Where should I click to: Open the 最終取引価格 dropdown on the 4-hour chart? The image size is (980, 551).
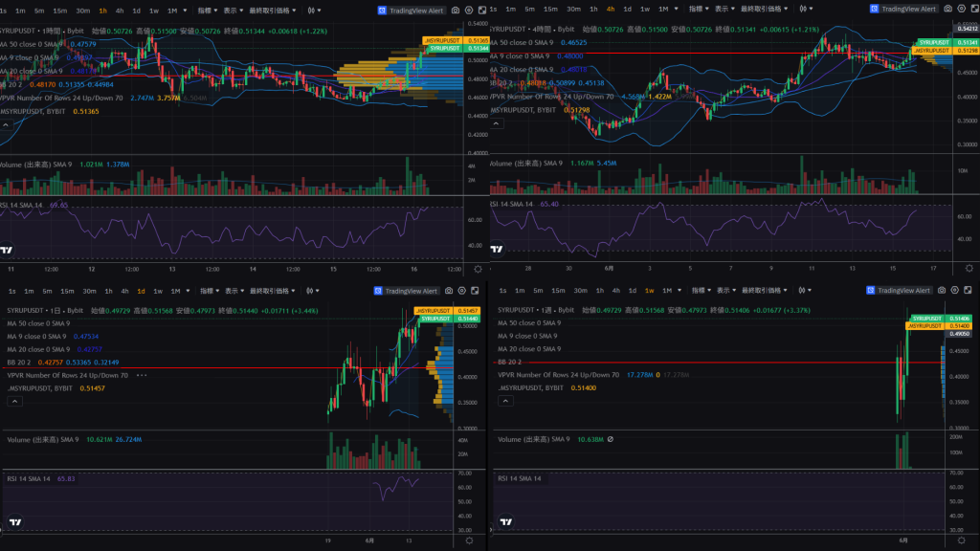click(x=764, y=9)
